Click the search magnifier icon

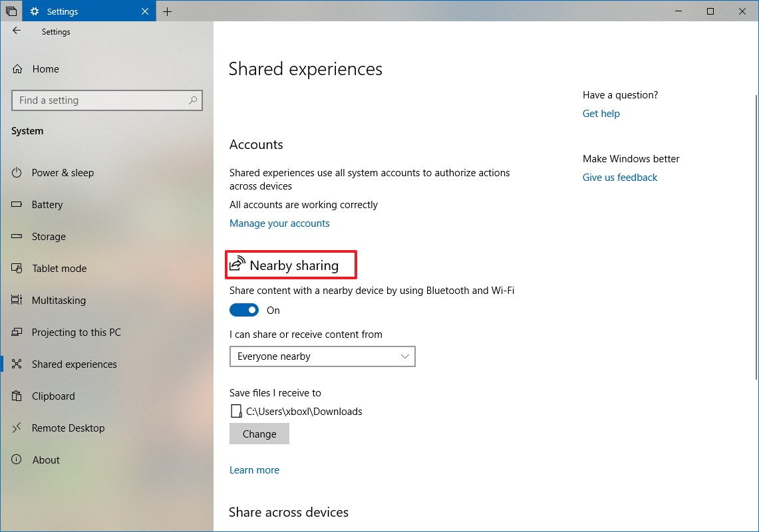click(x=193, y=100)
